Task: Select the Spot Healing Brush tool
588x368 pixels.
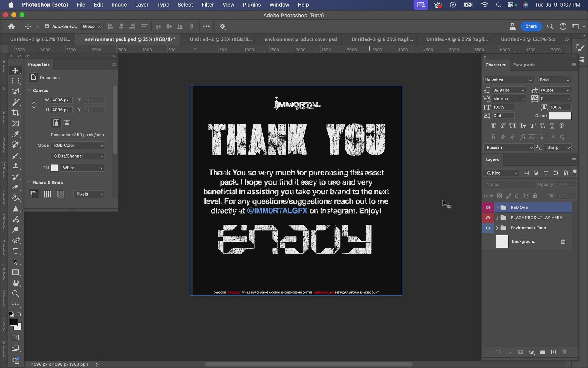Action: (x=16, y=145)
